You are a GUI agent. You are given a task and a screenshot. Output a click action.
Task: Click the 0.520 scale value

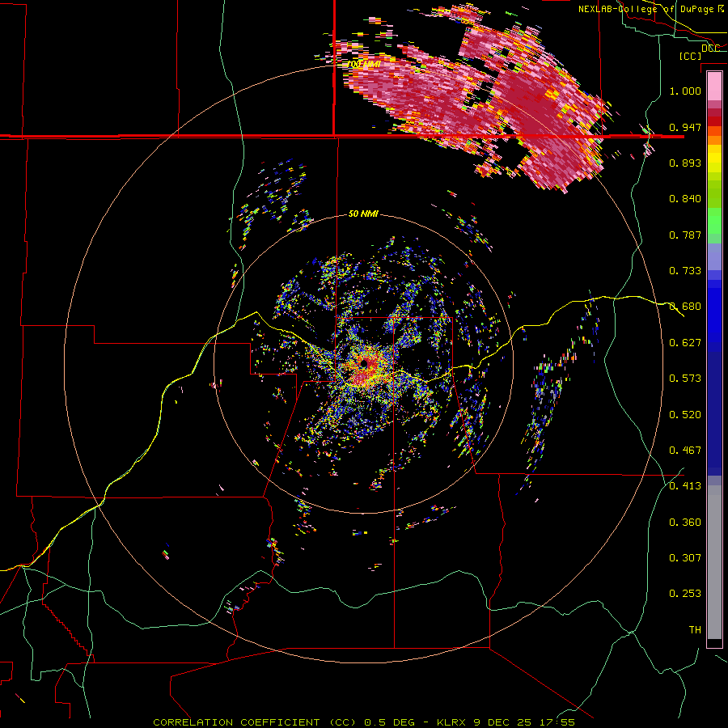[685, 415]
